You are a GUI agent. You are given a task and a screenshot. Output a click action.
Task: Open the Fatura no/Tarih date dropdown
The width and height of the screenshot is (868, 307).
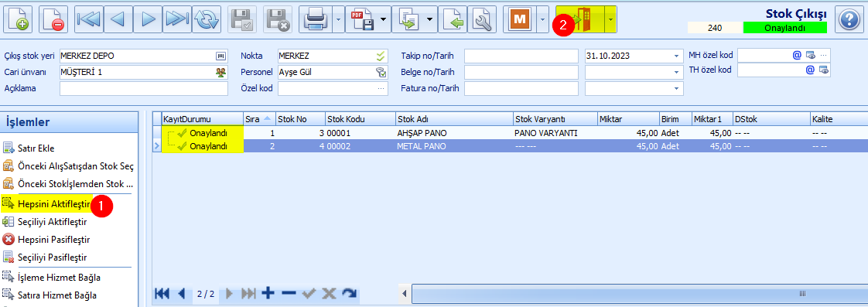pyautogui.click(x=676, y=88)
